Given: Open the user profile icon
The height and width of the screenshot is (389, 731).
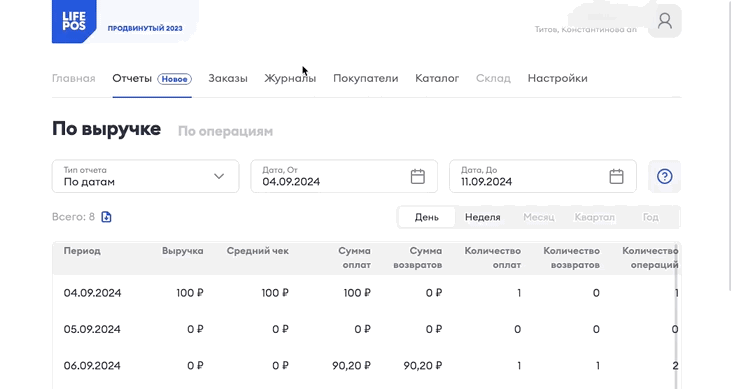Looking at the screenshot, I should (x=664, y=21).
